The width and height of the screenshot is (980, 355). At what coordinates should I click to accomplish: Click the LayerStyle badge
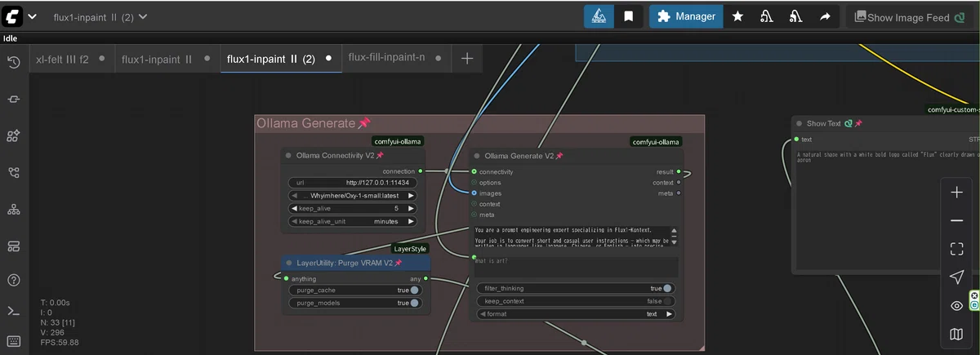click(410, 248)
